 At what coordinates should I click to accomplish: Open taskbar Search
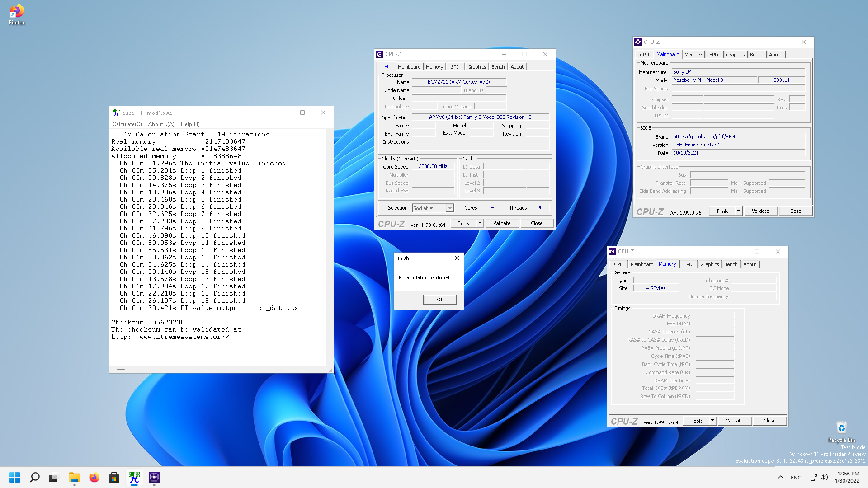click(34, 477)
